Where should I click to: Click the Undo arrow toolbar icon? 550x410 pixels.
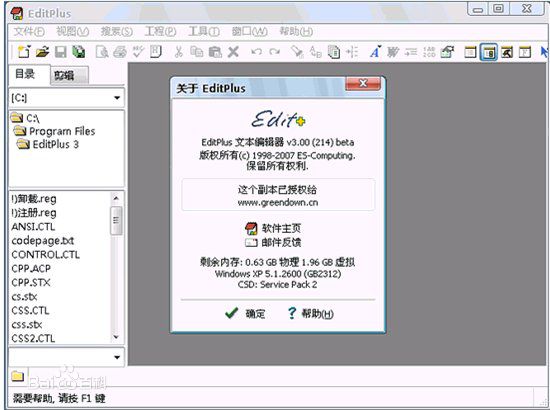[x=256, y=52]
